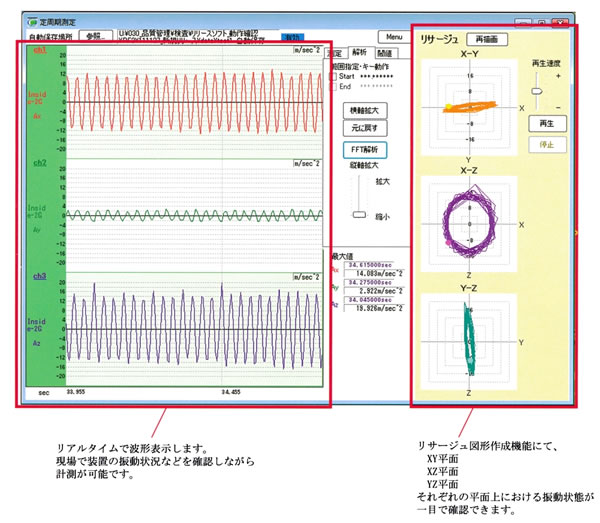Enable the Start range checkbox
Viewport: 600px width, 523px height.
pos(334,76)
